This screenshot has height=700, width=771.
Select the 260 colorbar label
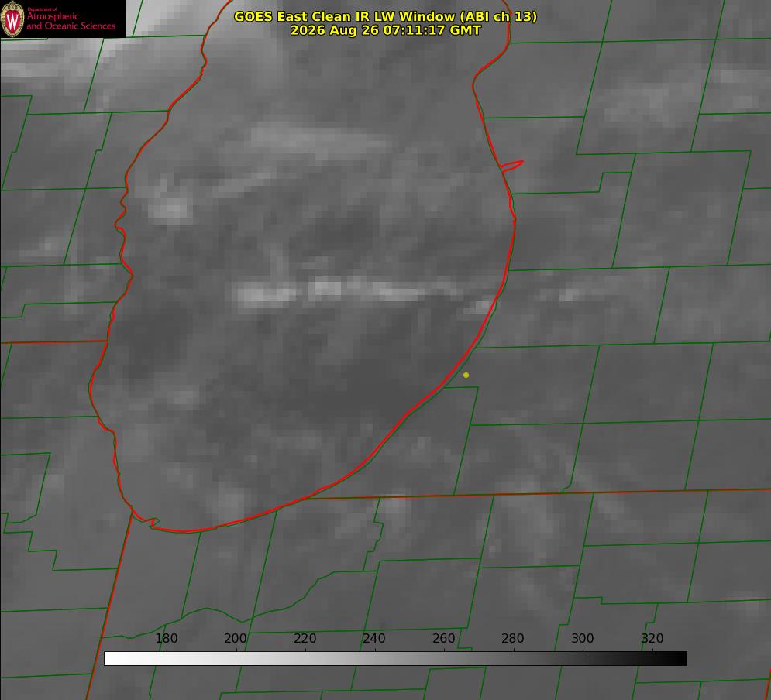coord(443,638)
